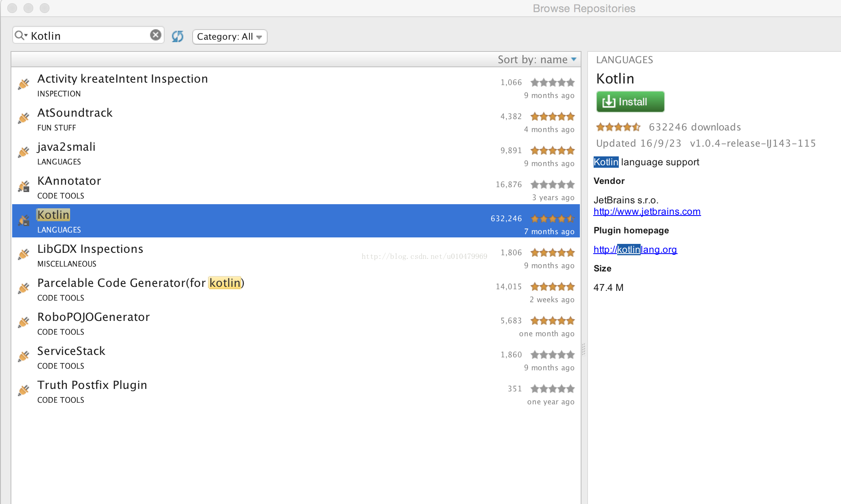Image resolution: width=841 pixels, height=504 pixels.
Task: Click the 632,246 download count in list
Action: pos(506,219)
